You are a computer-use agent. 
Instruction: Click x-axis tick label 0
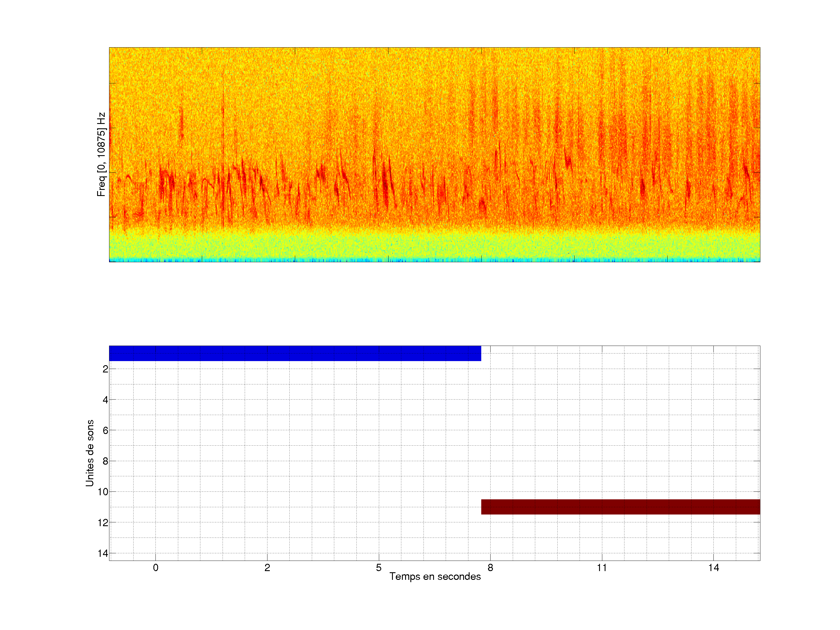pyautogui.click(x=155, y=568)
